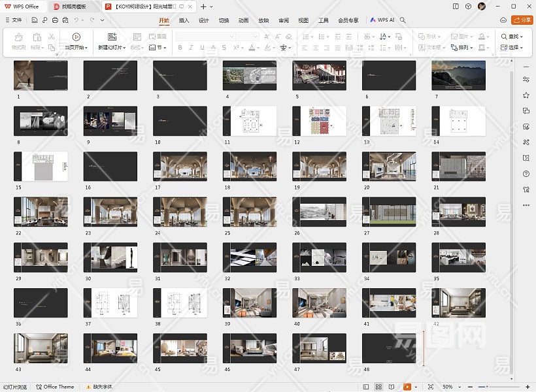Click the orange 分享 share button

[522, 20]
